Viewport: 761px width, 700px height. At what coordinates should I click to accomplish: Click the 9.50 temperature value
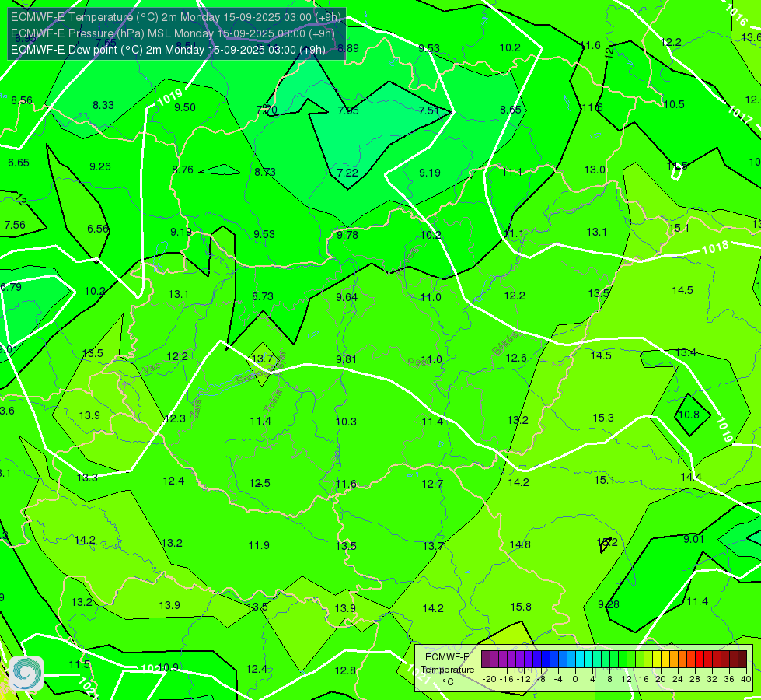[x=185, y=107]
